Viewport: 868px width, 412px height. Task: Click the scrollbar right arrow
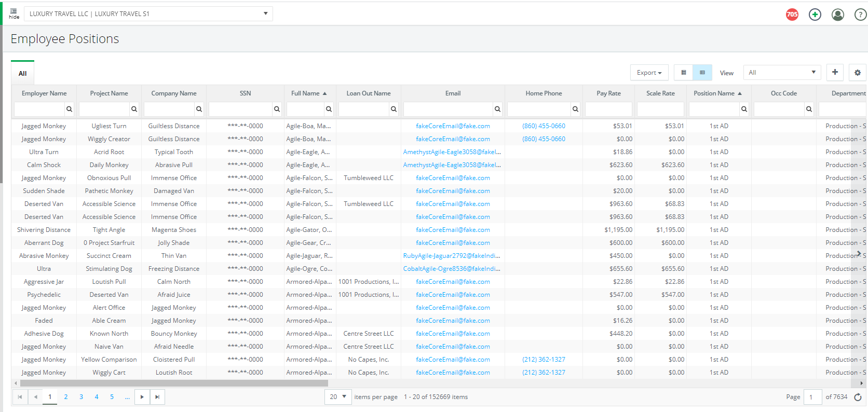pos(861,383)
